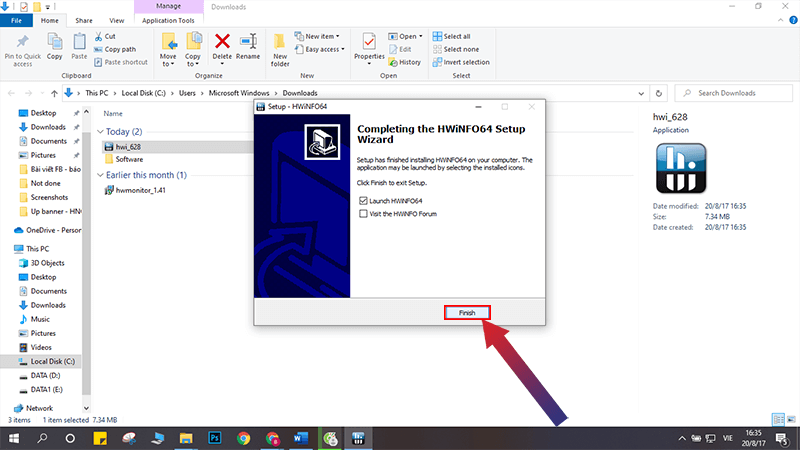800x450 pixels.
Task: Click the Search Downloads field
Action: tap(734, 93)
